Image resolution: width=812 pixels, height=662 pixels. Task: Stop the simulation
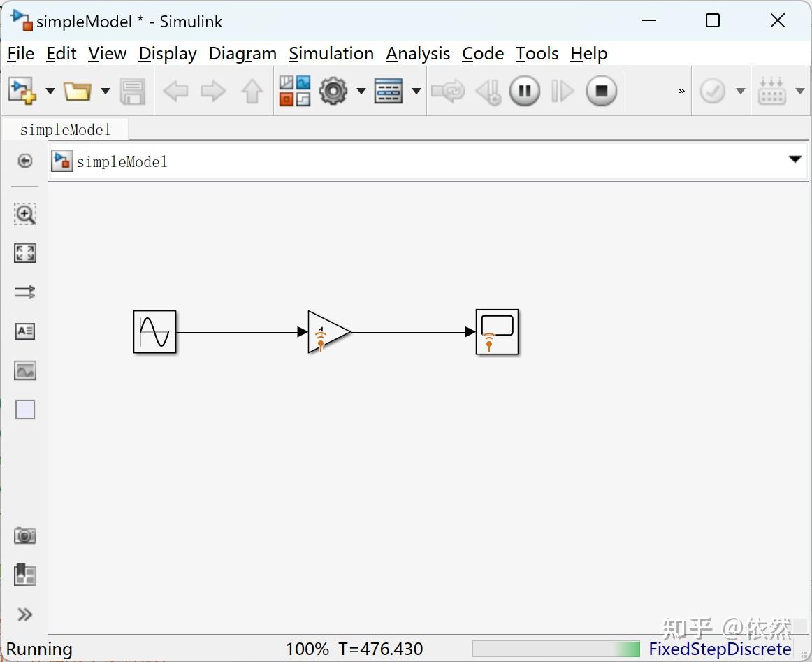click(x=602, y=91)
